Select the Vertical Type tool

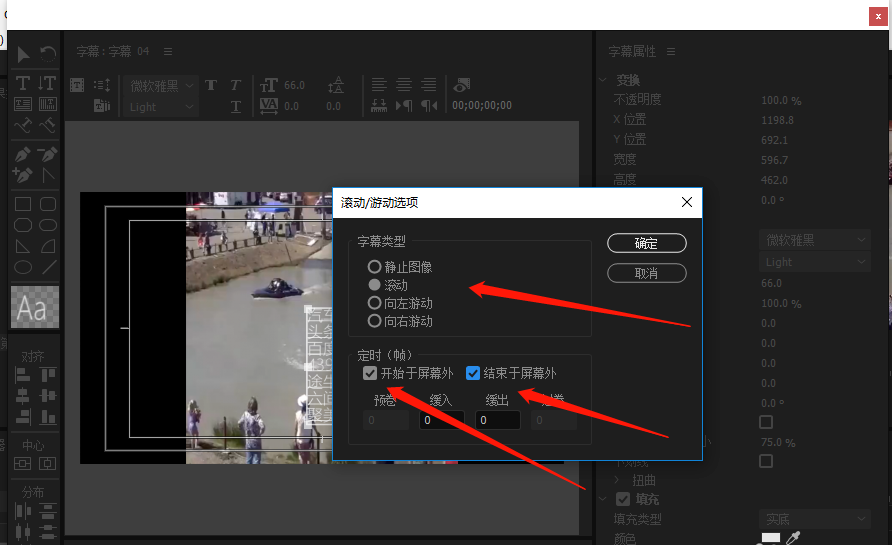(x=47, y=83)
